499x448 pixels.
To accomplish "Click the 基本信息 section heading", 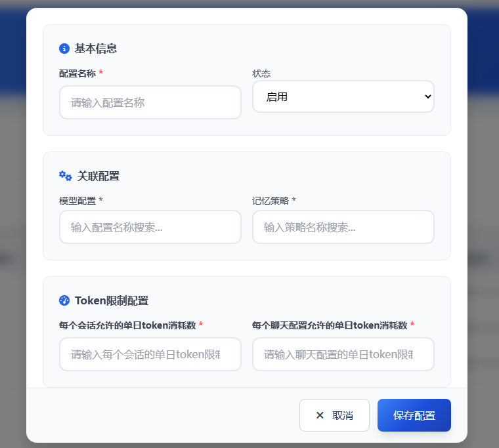I will 96,49.
